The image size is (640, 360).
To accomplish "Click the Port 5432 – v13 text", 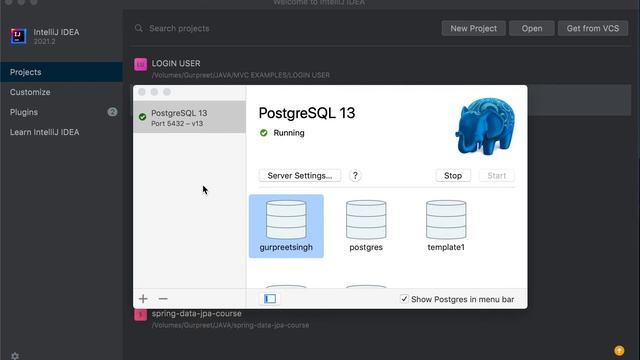I will click(x=177, y=123).
